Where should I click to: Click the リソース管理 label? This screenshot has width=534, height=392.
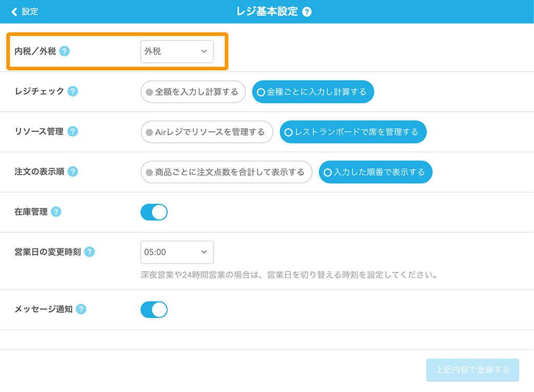point(39,131)
